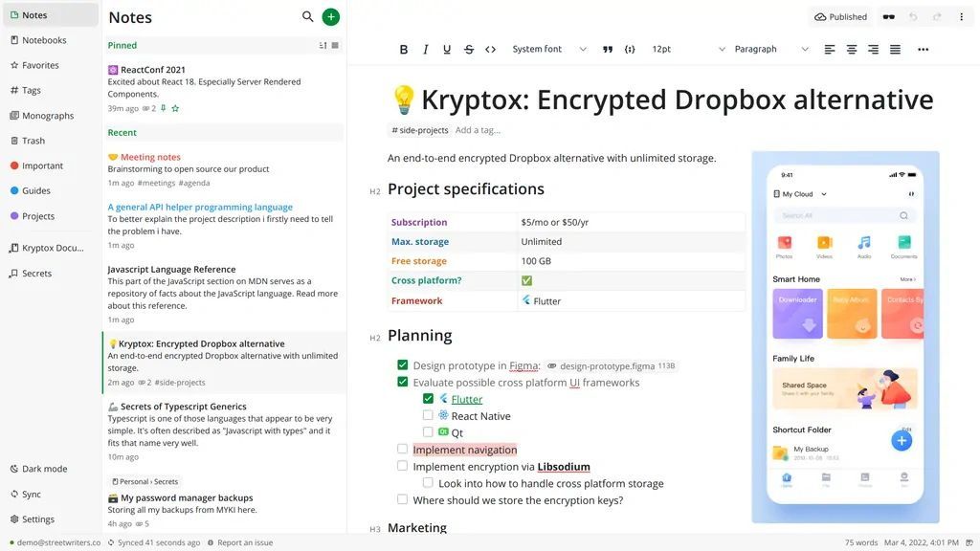Apply strikethrough formatting
Image resolution: width=980 pixels, height=551 pixels.
point(468,48)
